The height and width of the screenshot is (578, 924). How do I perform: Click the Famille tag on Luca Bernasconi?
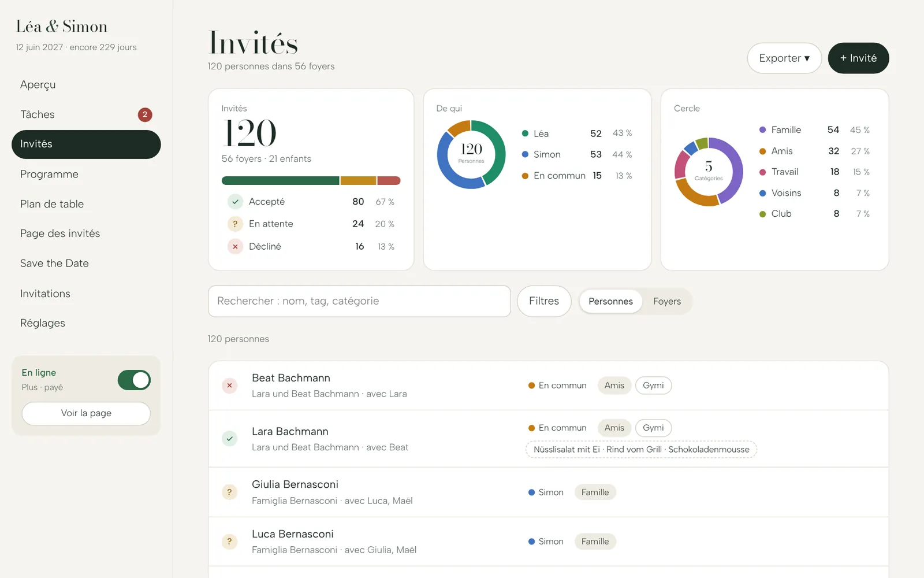pos(595,542)
